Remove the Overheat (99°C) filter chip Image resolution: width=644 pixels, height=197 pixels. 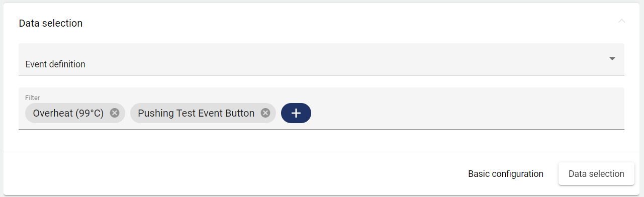(115, 113)
